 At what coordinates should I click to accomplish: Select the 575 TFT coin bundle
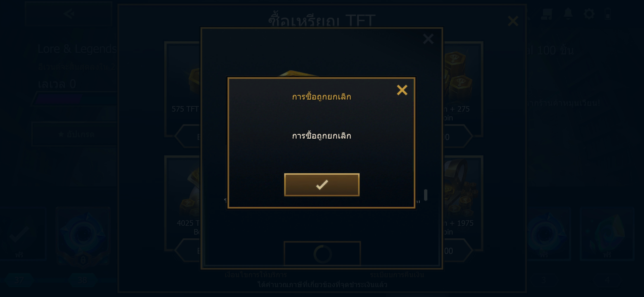(x=182, y=89)
